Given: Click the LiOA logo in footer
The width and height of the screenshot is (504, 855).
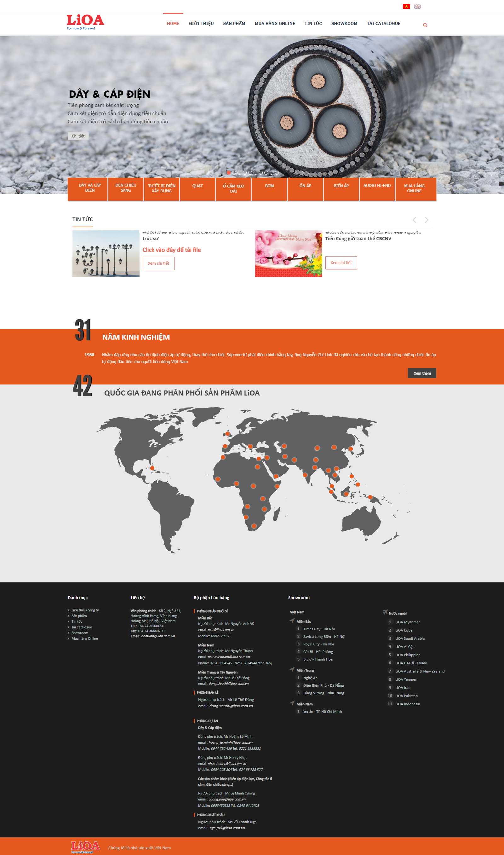Looking at the screenshot, I should (85, 847).
